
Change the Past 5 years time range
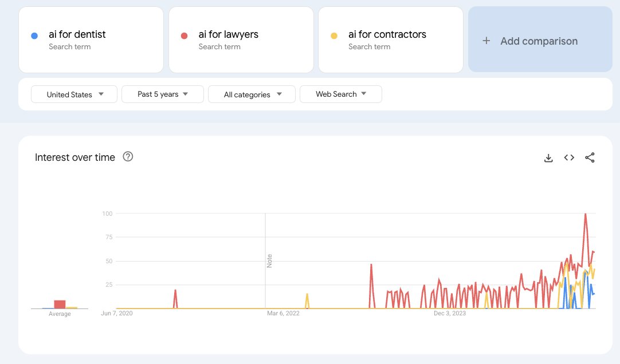pyautogui.click(x=163, y=94)
